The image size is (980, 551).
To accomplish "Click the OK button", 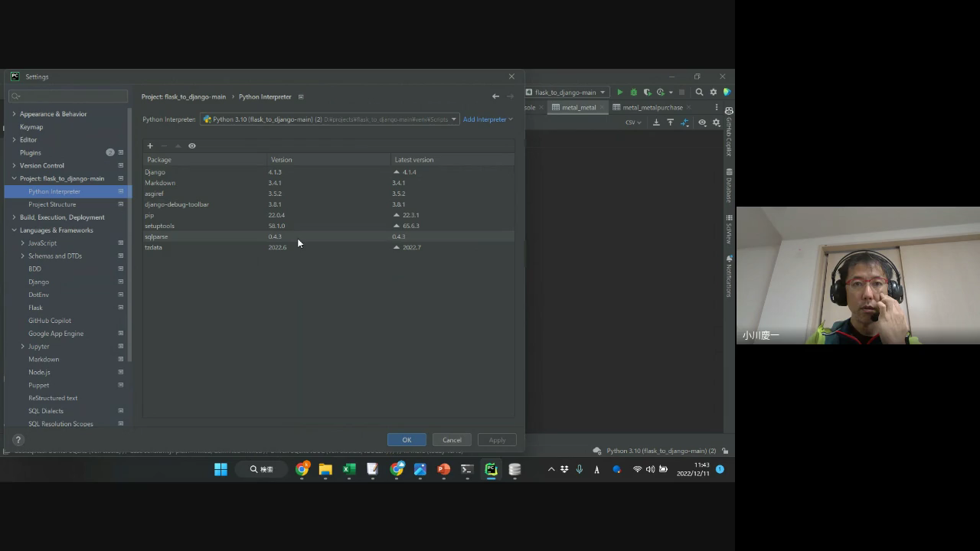I will [407, 439].
